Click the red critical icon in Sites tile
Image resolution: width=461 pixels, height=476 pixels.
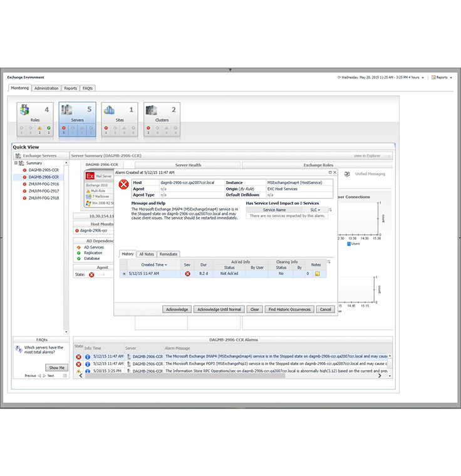tap(106, 128)
